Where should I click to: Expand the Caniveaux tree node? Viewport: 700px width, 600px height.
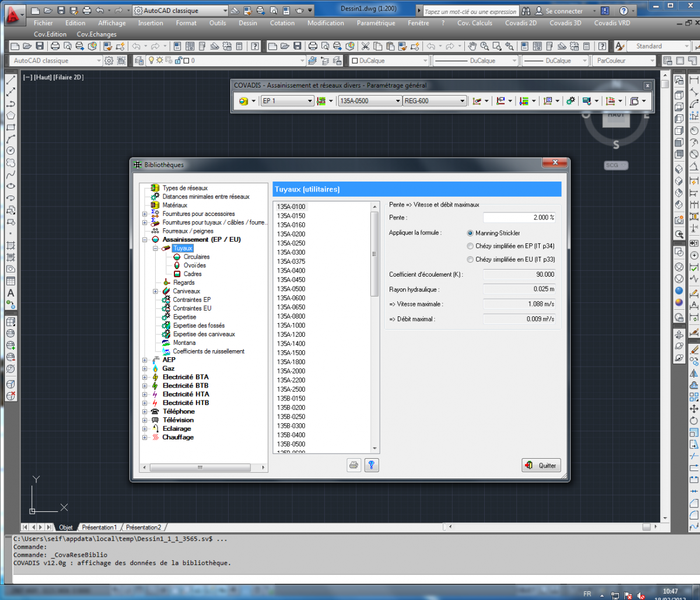tap(155, 291)
